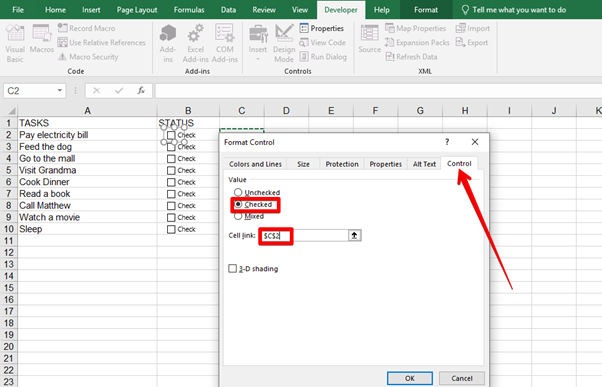This screenshot has height=387, width=602.
Task: Start Record Macro
Action: point(86,28)
